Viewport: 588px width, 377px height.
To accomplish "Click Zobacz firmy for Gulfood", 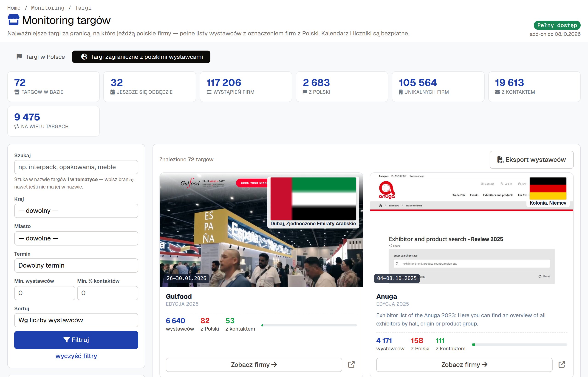I will [254, 365].
